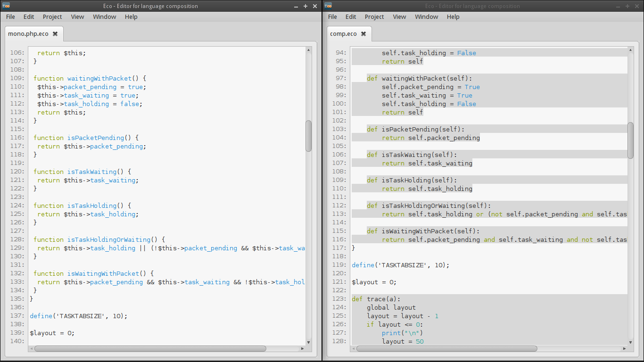Viewport: 644px width, 362px height.
Task: Open the File menu in the left window
Action: (10, 16)
